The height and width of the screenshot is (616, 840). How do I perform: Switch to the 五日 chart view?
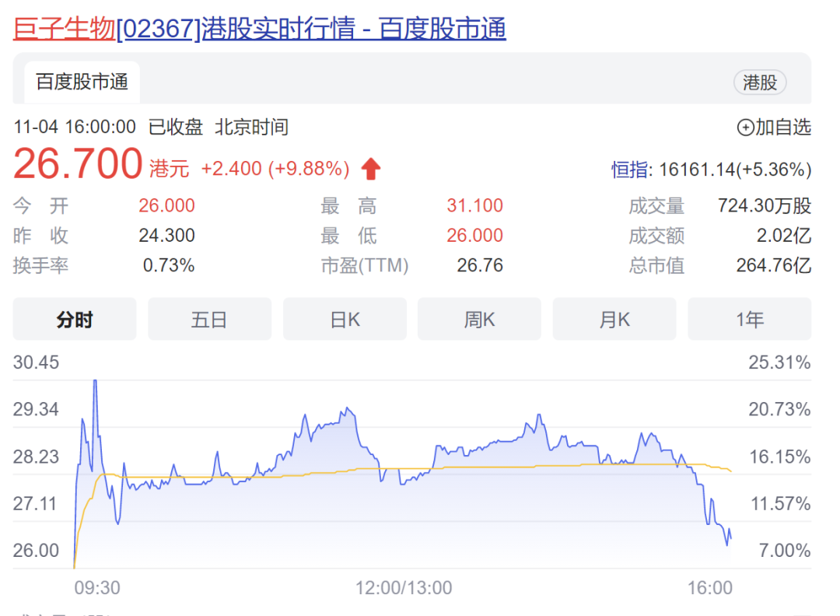coord(209,320)
